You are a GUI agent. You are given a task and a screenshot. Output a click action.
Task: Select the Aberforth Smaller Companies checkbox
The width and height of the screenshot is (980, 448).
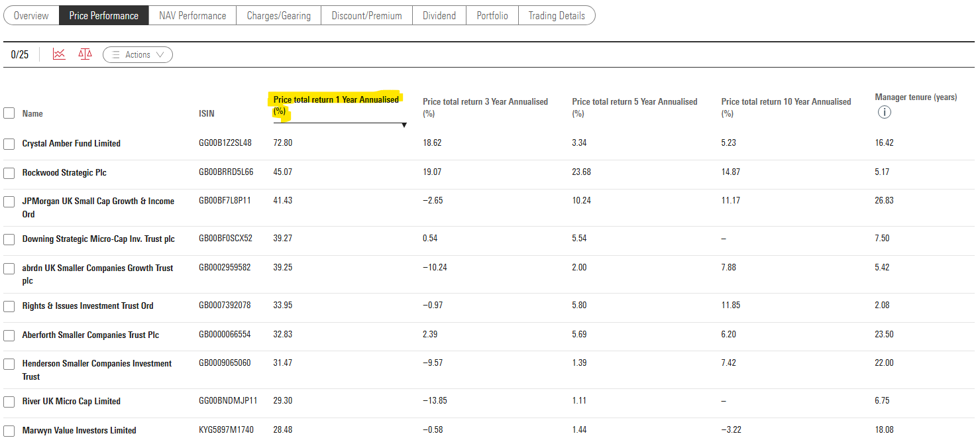point(9,335)
